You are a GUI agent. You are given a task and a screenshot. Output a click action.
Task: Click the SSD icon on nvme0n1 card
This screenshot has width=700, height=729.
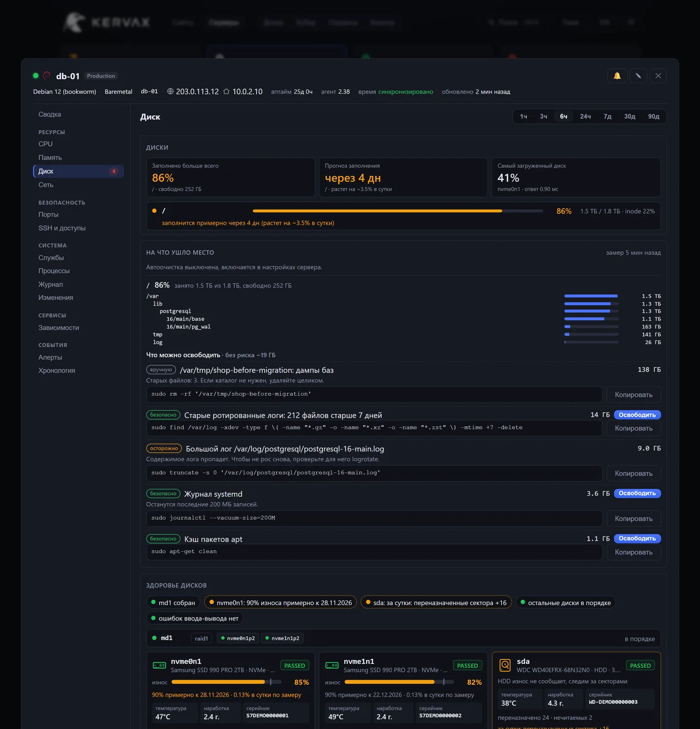click(159, 665)
